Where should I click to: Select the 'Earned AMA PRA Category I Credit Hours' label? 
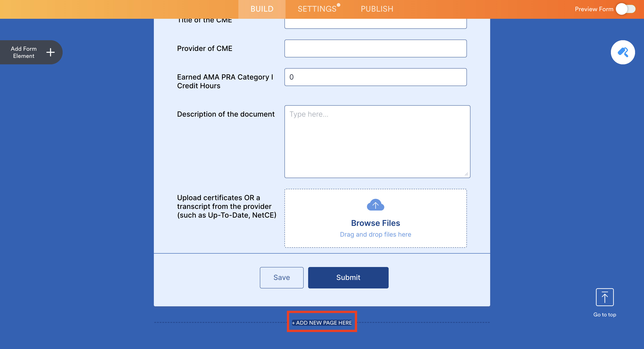[x=225, y=82]
